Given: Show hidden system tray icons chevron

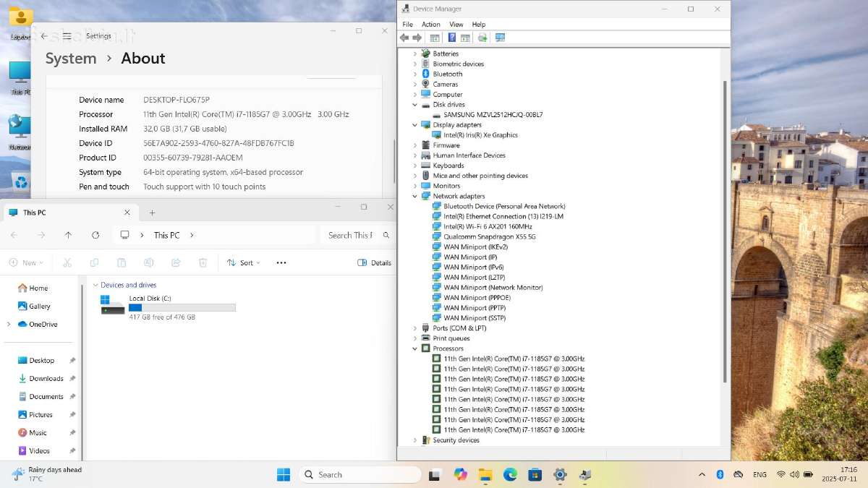Looking at the screenshot, I should [x=702, y=474].
